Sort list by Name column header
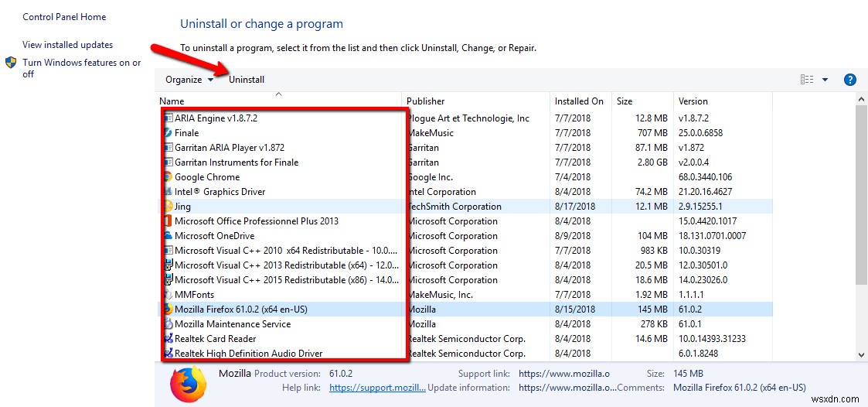The width and height of the screenshot is (868, 407). tap(279, 101)
